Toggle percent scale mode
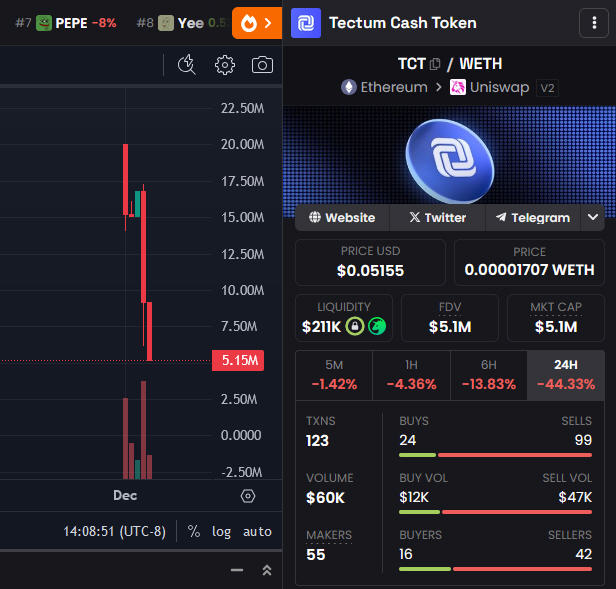The height and width of the screenshot is (589, 616). pos(194,531)
